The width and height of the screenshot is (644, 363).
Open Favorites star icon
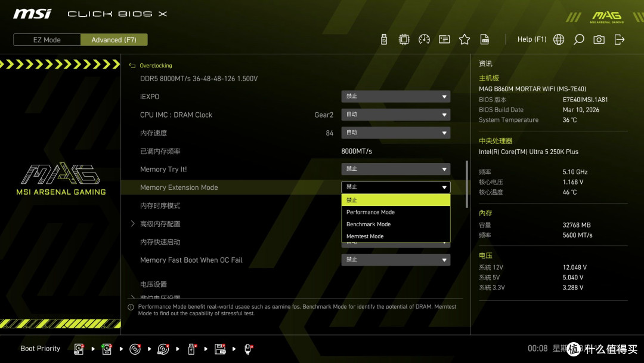pos(465,39)
